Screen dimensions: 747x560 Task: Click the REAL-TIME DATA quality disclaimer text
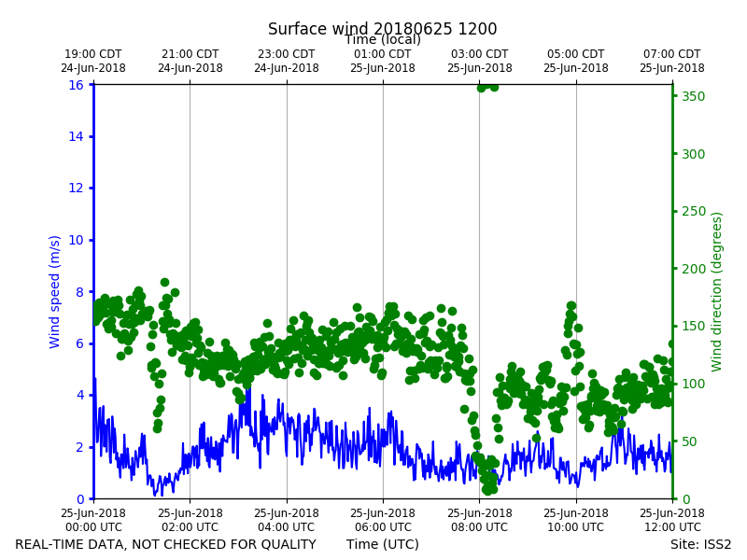[x=166, y=544]
